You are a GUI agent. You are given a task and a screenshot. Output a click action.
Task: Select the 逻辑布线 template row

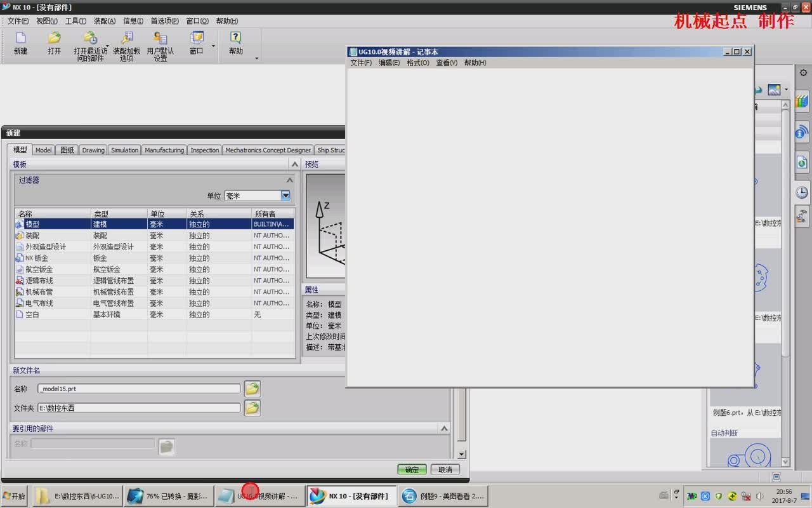[155, 280]
